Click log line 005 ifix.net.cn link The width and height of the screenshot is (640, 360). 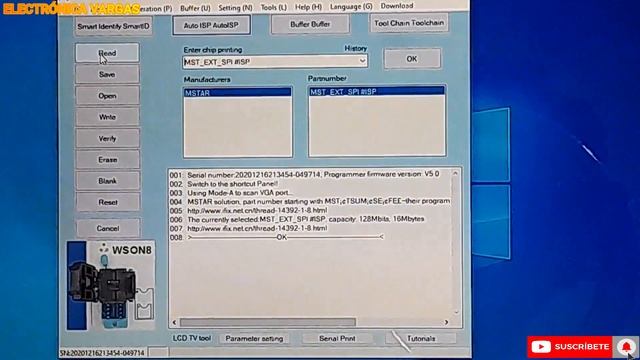point(257,210)
